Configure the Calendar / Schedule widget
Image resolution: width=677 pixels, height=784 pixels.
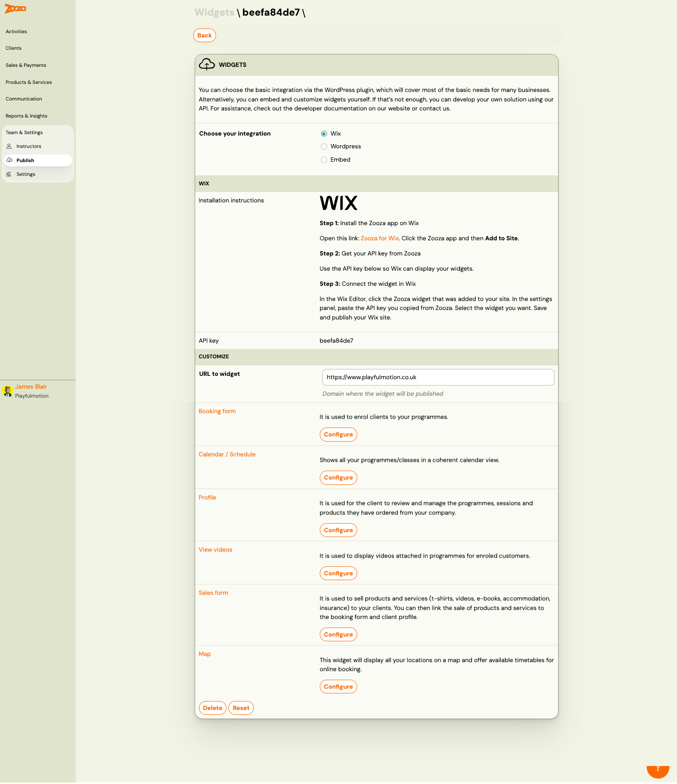tap(338, 478)
